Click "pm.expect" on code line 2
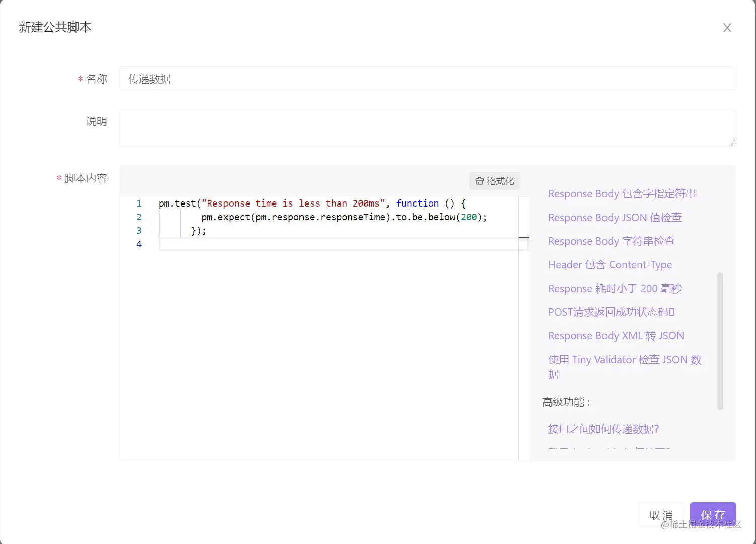 point(226,217)
